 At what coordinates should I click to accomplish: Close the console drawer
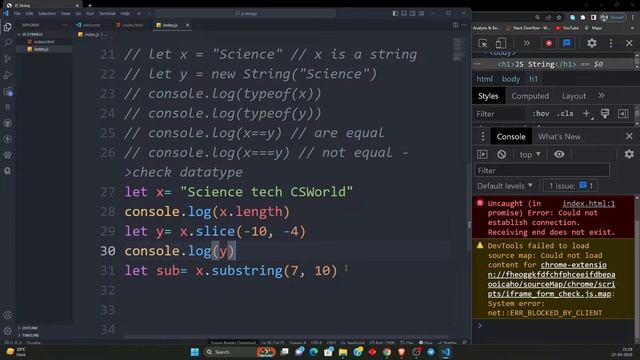(629, 136)
